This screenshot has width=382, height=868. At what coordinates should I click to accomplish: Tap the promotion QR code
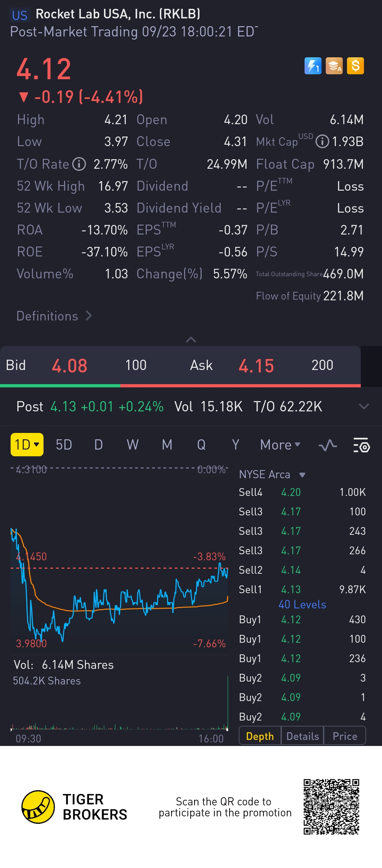(x=331, y=807)
